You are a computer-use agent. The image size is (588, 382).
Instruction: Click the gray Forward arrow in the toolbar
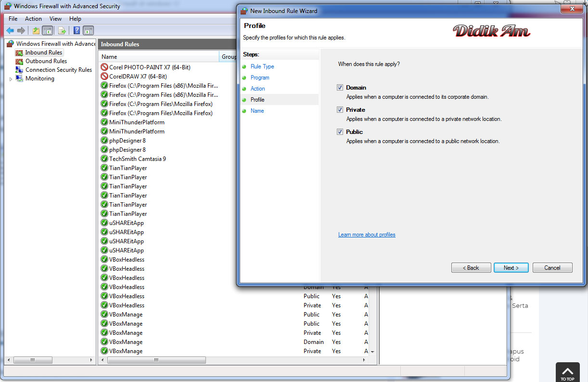(21, 31)
